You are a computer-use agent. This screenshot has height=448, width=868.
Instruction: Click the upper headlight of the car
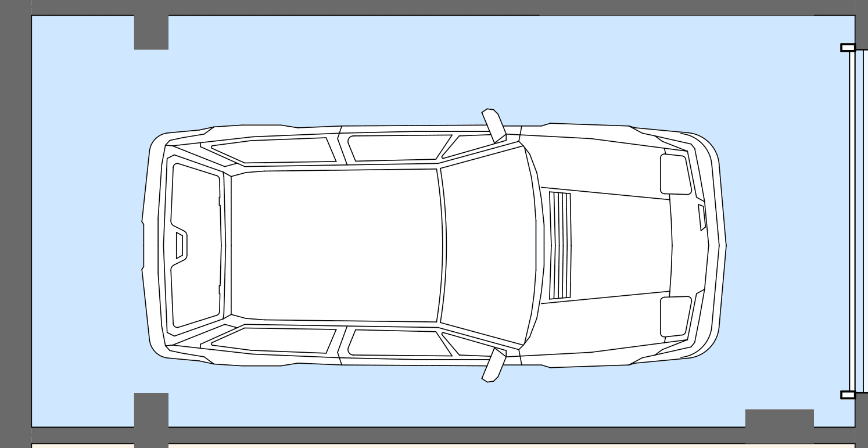676,174
